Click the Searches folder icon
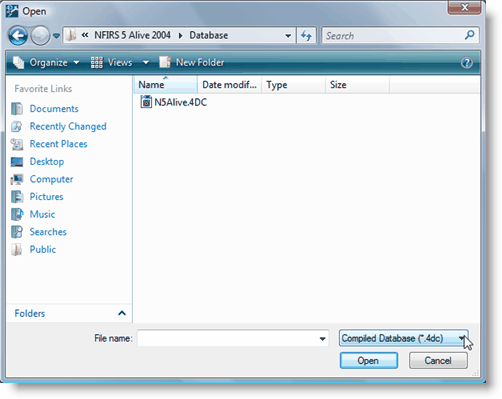The image size is (502, 399). point(17,232)
